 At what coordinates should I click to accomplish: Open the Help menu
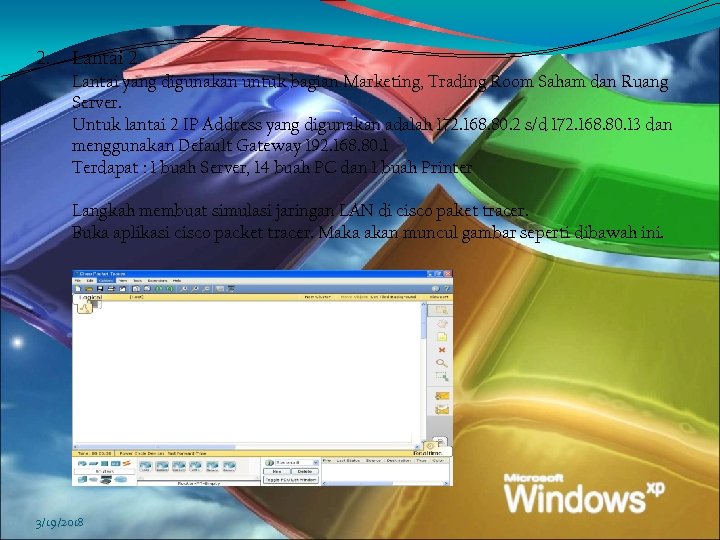coord(177,280)
